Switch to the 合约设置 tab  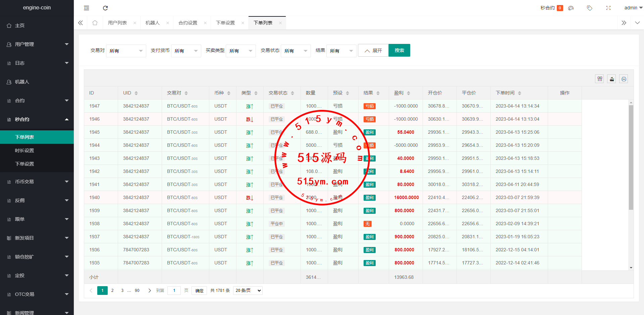pos(188,23)
